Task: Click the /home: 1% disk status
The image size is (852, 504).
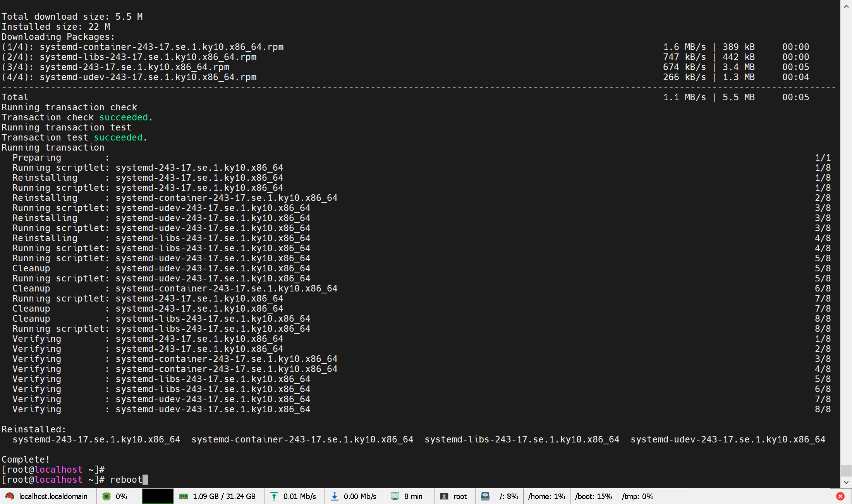Action: [546, 496]
